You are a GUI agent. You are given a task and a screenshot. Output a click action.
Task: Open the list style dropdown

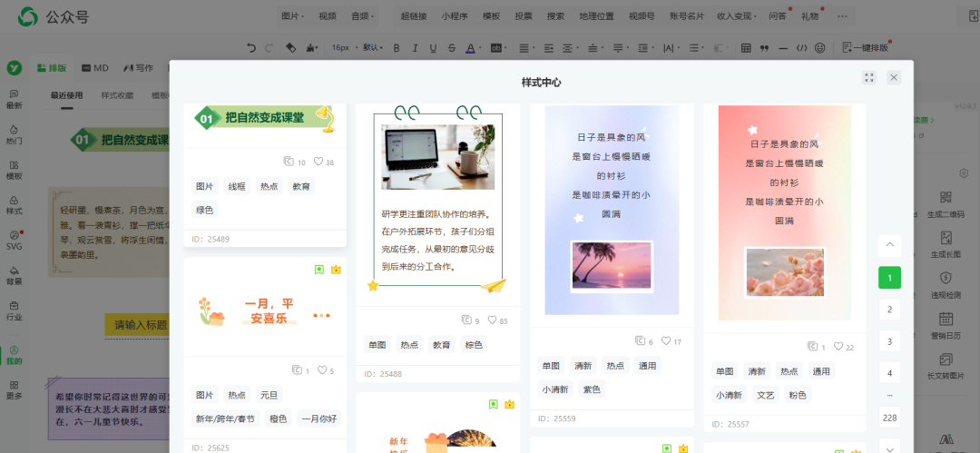pos(695,47)
